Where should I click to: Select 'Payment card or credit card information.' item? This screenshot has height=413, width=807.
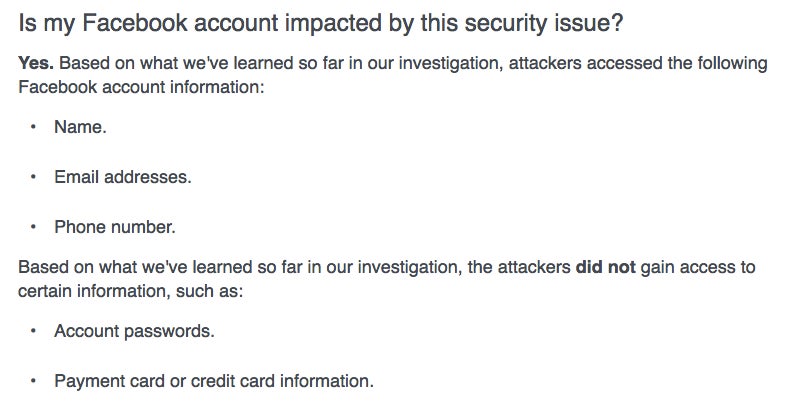[214, 381]
